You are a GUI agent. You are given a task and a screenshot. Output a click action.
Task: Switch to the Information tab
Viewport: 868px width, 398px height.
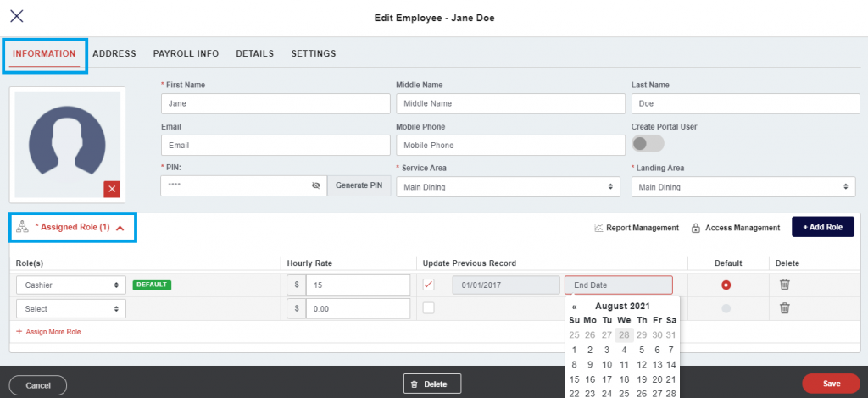pyautogui.click(x=44, y=53)
